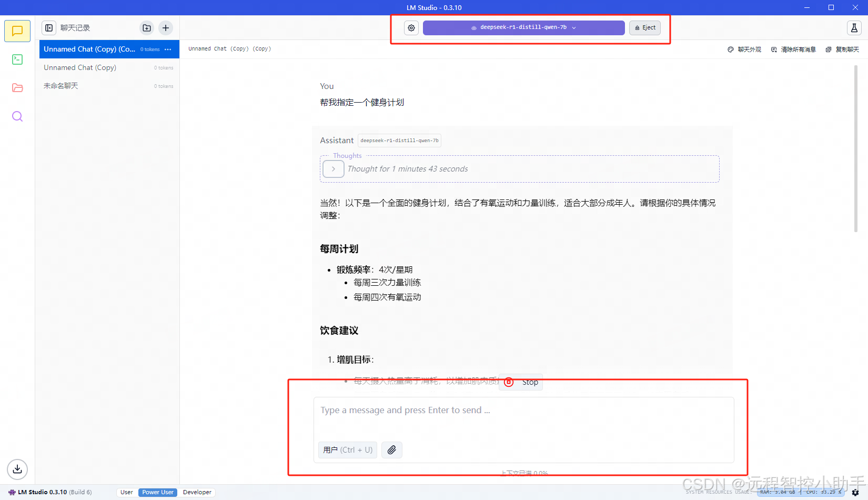Open the Developer terminal sidebar icon
Image resolution: width=868 pixels, height=500 pixels.
[x=17, y=59]
